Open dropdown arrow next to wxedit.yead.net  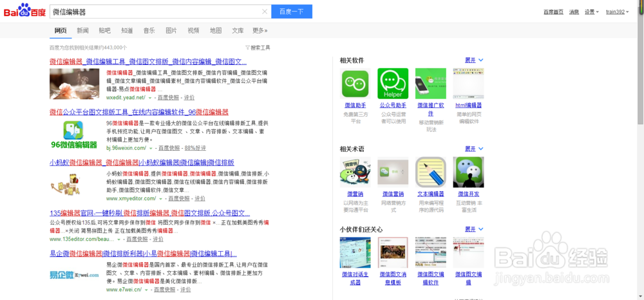[150, 98]
